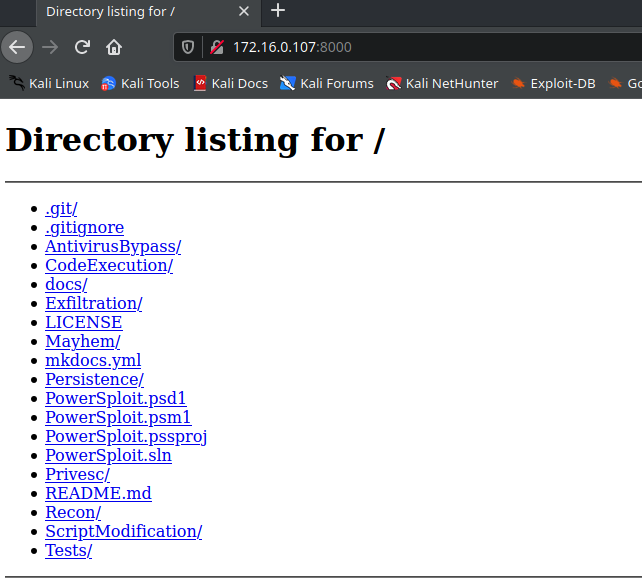
Task: Open the Kali NetHunter bookmark
Action: point(442,83)
